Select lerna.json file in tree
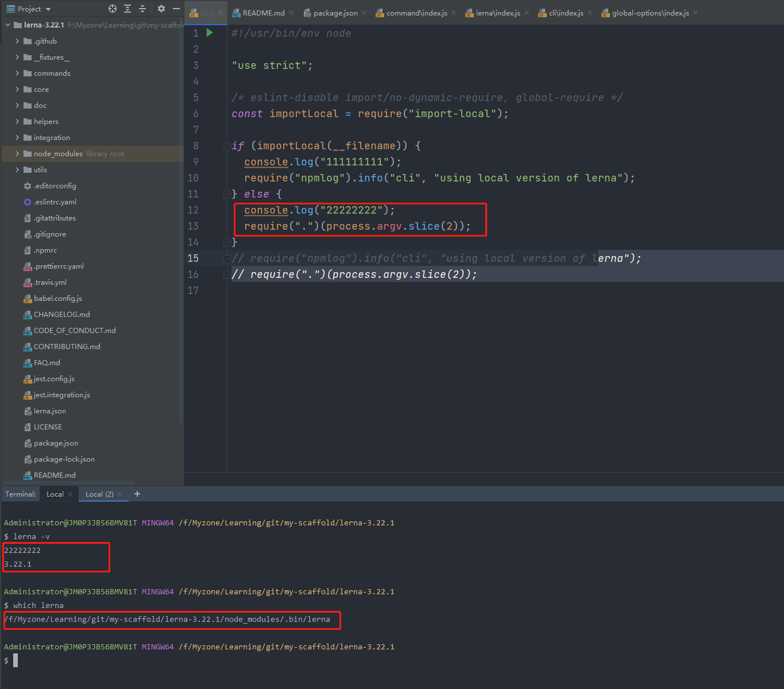This screenshot has width=784, height=689. pos(45,411)
